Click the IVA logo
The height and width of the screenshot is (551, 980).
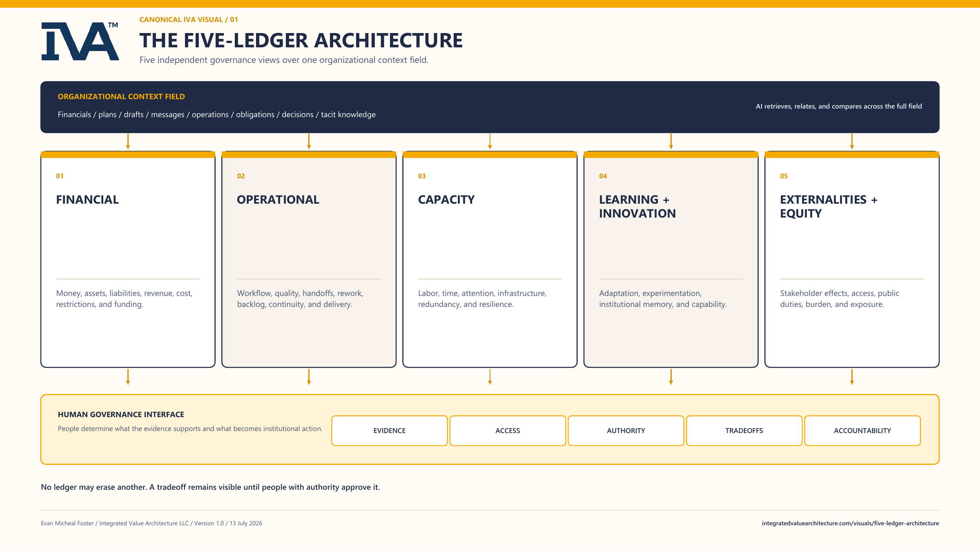click(x=80, y=41)
